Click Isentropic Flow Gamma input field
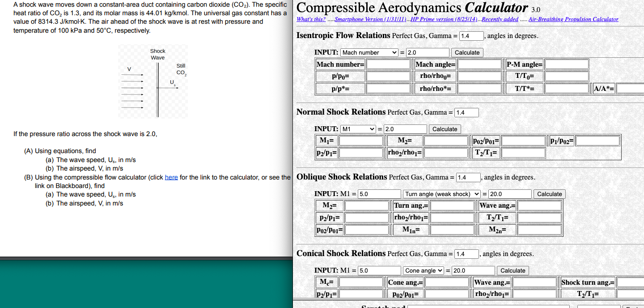This screenshot has width=644, height=308. pyautogui.click(x=471, y=36)
